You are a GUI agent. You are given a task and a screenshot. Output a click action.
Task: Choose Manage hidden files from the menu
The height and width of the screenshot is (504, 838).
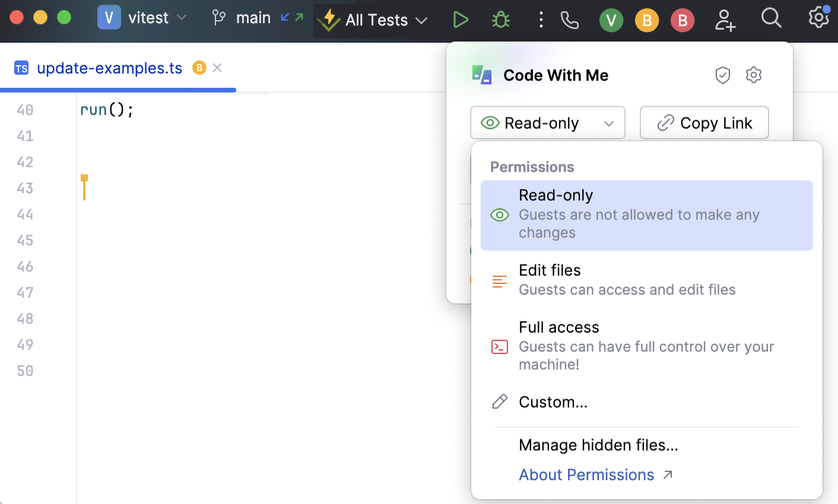598,445
